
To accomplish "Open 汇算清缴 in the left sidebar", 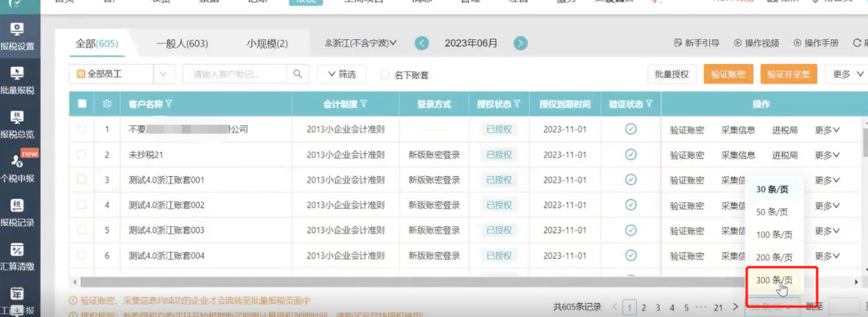I will 17,256.
